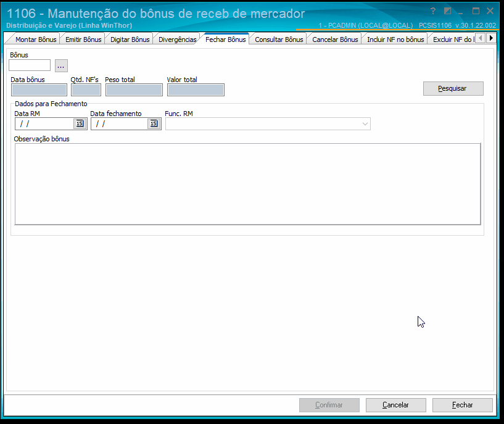Click the Valor total read-only field
Viewport: 504px width, 424px height.
(196, 90)
